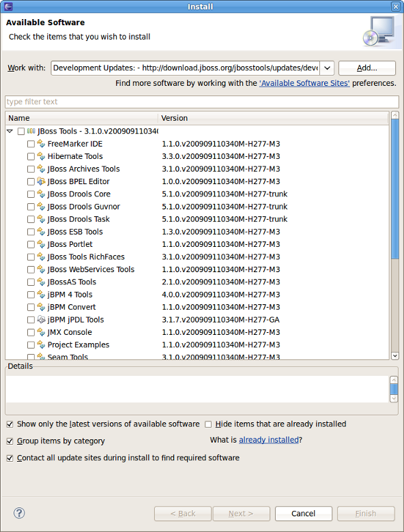Click the software list scroll down arrow

395,355
